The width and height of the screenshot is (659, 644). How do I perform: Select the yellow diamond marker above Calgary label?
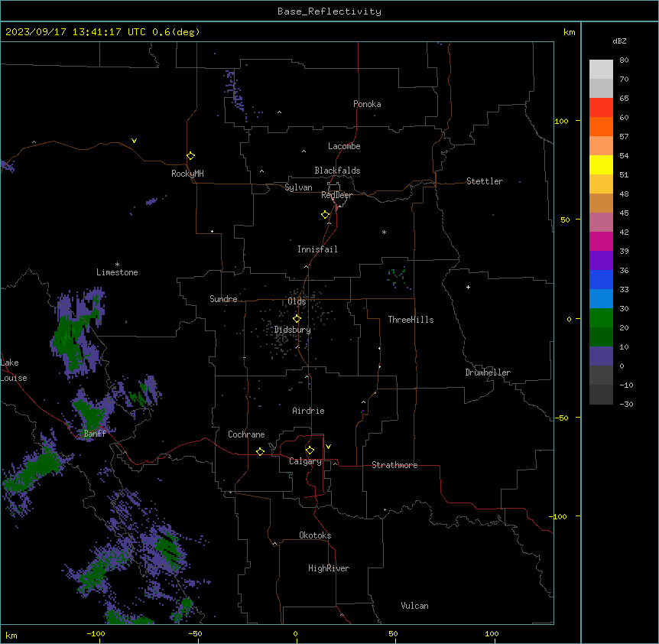(310, 450)
